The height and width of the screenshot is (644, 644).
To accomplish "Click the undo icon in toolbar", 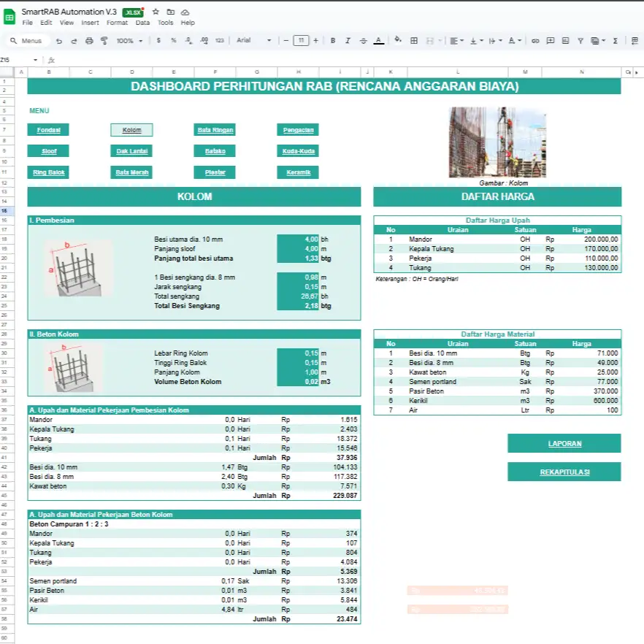I will coord(59,41).
